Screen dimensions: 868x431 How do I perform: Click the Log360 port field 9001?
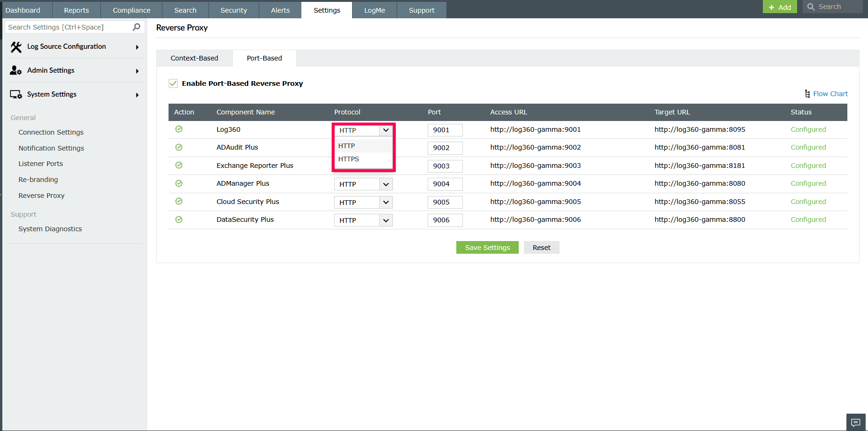(x=445, y=130)
